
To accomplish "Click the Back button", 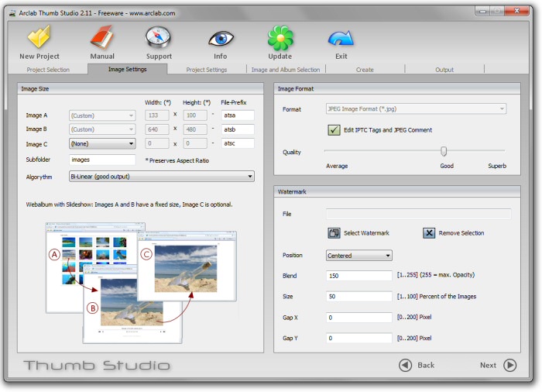I will point(417,365).
